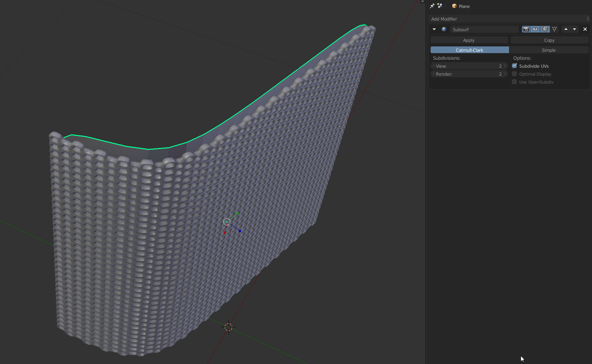Enable Optimal Display option
Image resolution: width=592 pixels, height=364 pixels.
point(514,74)
